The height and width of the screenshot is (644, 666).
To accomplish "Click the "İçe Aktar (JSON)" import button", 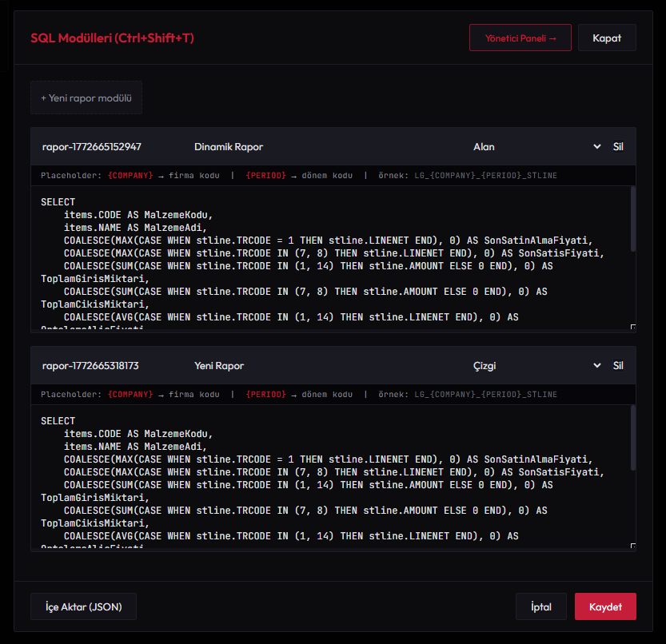I will click(83, 606).
